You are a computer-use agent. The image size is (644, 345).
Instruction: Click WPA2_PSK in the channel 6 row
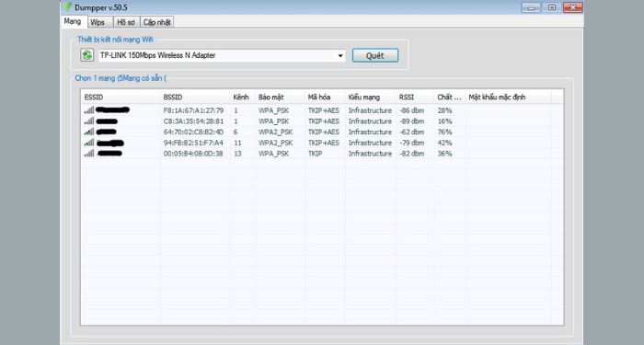(x=276, y=132)
